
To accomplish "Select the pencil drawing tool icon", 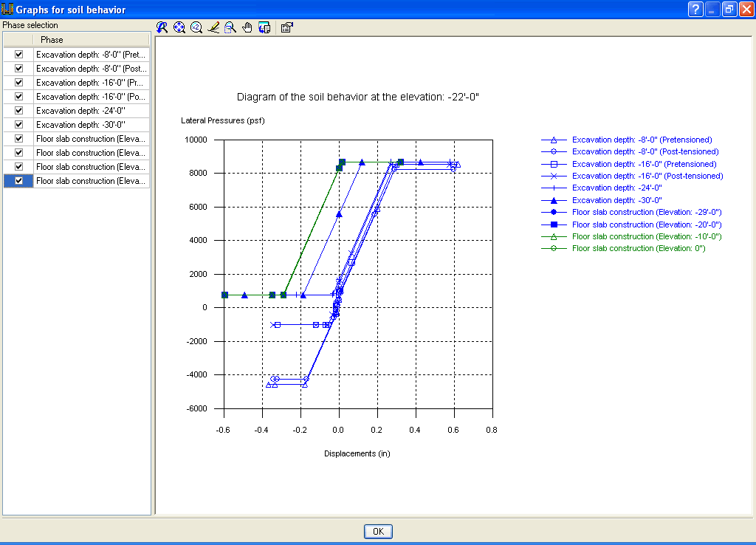I will (213, 27).
